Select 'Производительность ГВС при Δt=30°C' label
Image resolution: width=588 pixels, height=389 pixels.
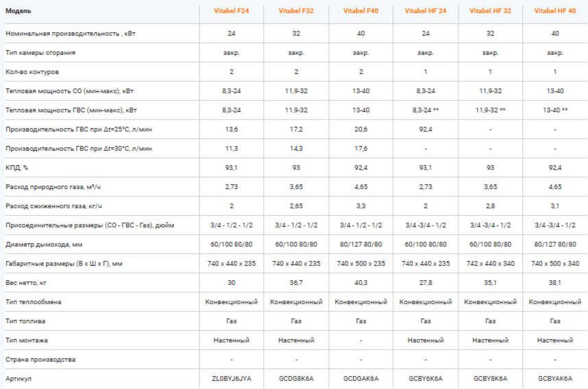click(x=79, y=149)
